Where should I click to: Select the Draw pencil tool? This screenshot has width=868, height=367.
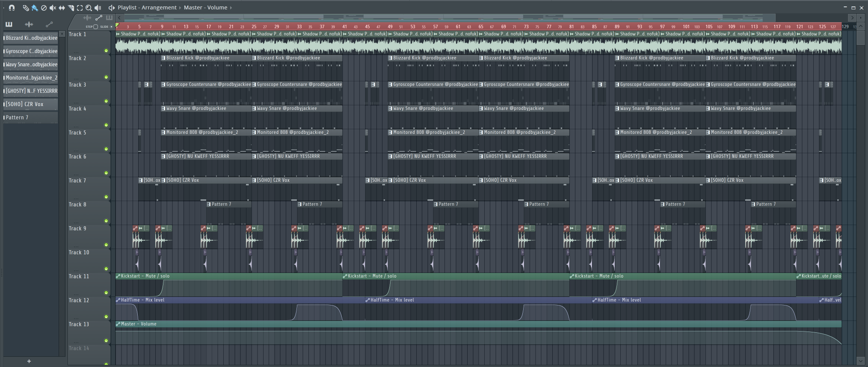click(x=26, y=8)
